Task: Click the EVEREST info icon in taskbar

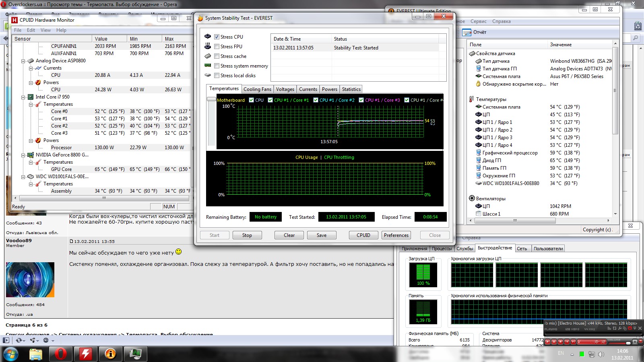Action: click(110, 354)
